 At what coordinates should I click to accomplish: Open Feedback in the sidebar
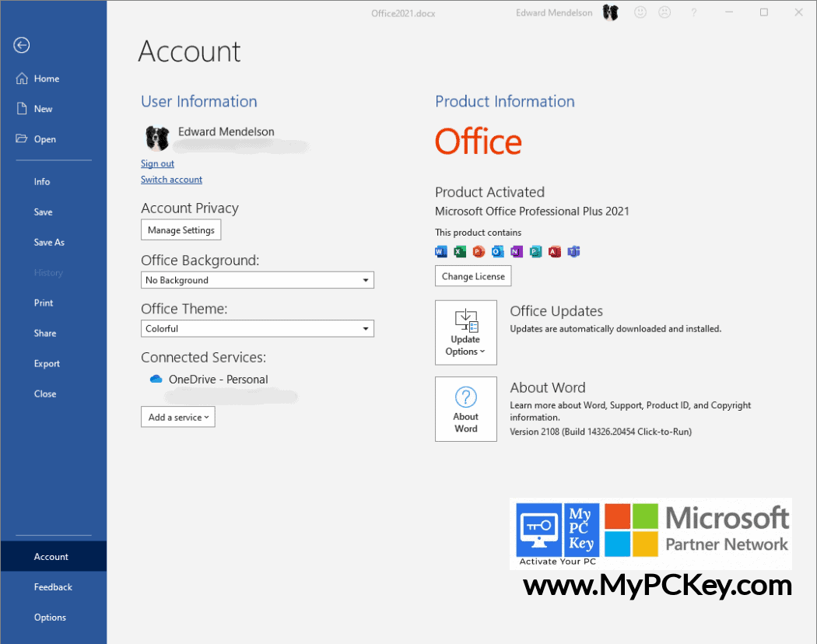[x=54, y=586]
